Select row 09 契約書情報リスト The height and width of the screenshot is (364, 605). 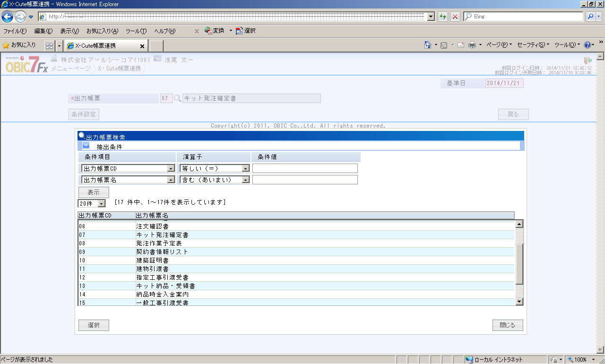(296, 251)
